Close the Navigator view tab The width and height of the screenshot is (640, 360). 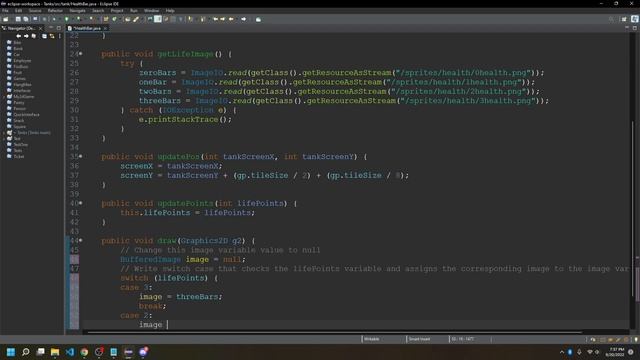(x=40, y=28)
